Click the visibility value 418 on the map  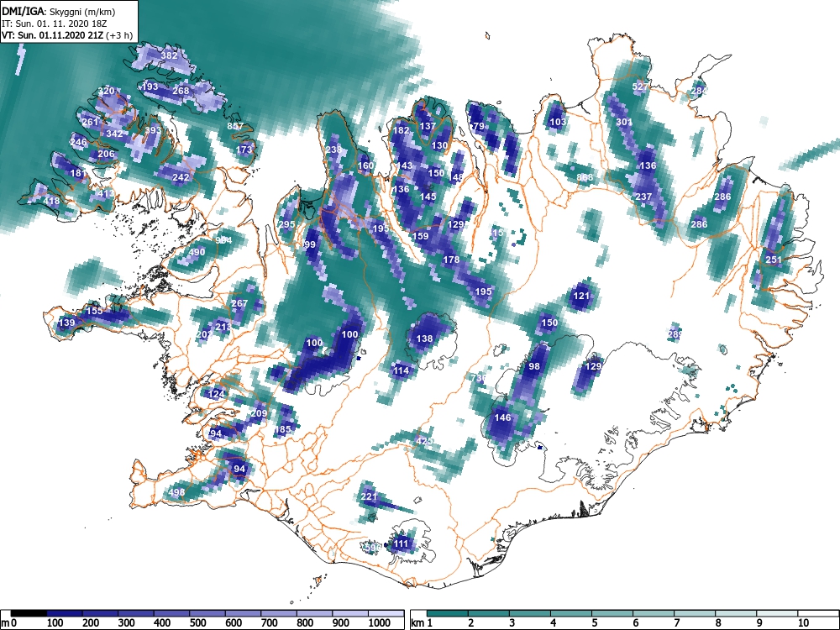coord(52,202)
